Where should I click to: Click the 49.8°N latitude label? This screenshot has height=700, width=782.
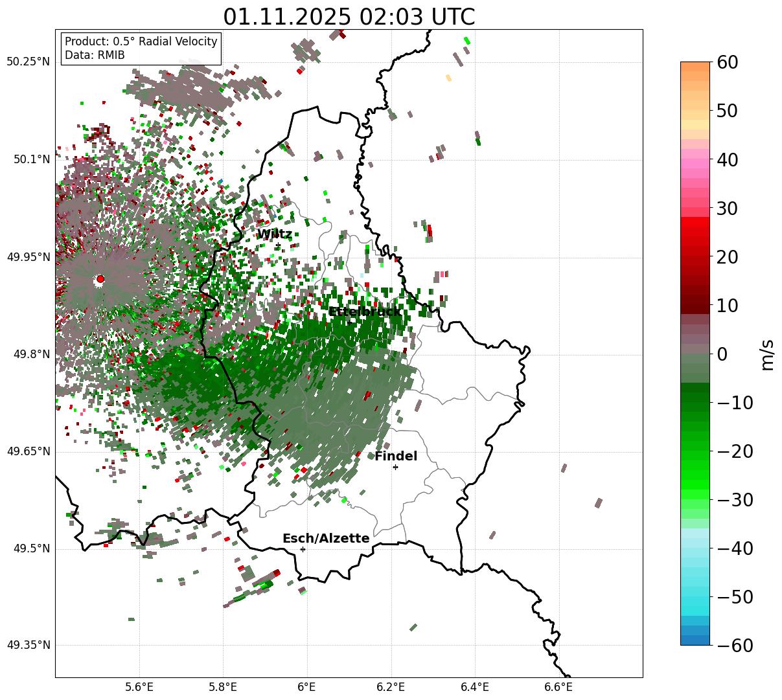tap(30, 354)
